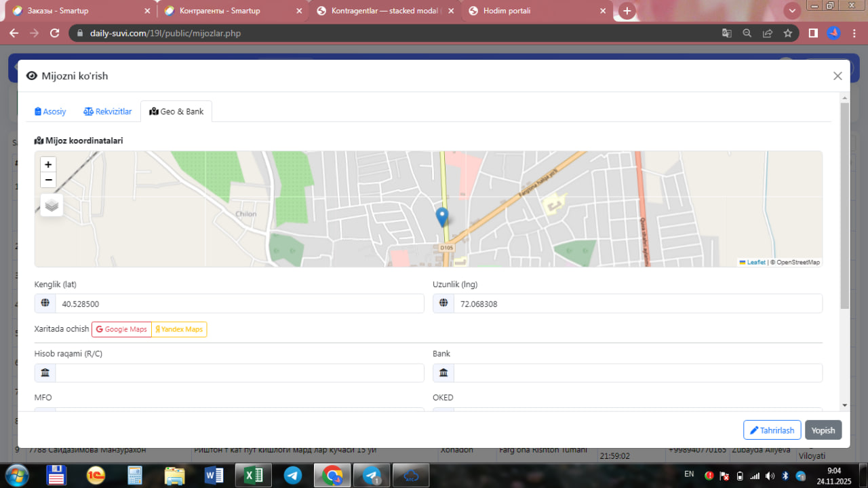Click Chrome's translate page icon
The height and width of the screenshot is (488, 868).
pos(726,33)
